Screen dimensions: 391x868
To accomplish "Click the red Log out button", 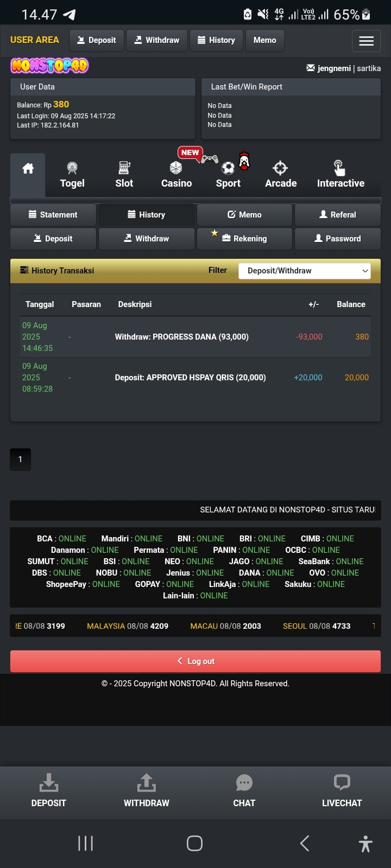I will pyautogui.click(x=195, y=661).
